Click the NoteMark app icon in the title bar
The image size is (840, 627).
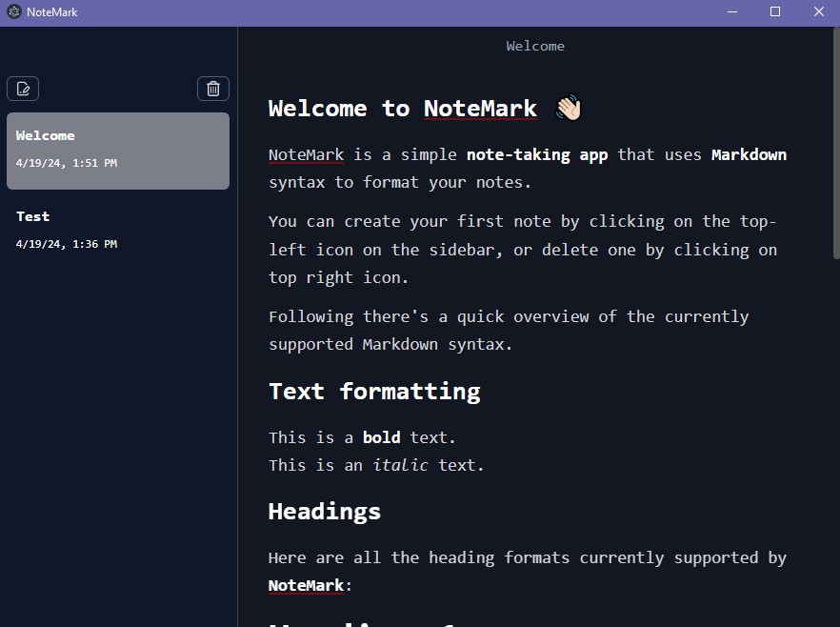[x=13, y=12]
